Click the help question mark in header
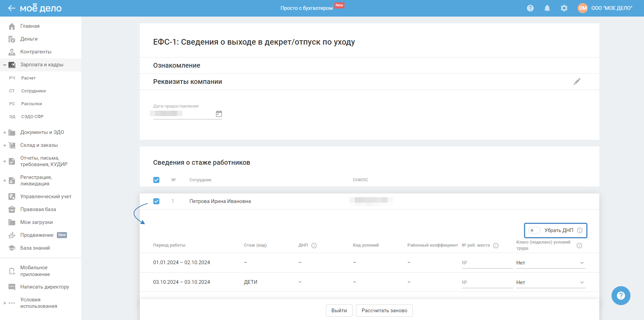This screenshot has width=644, height=320. pyautogui.click(x=530, y=8)
